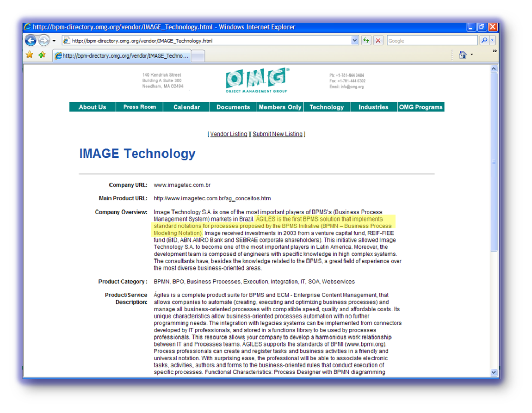This screenshot has width=532, height=413.
Task: Click the Internet Explorer title bar icon
Action: pyautogui.click(x=27, y=27)
